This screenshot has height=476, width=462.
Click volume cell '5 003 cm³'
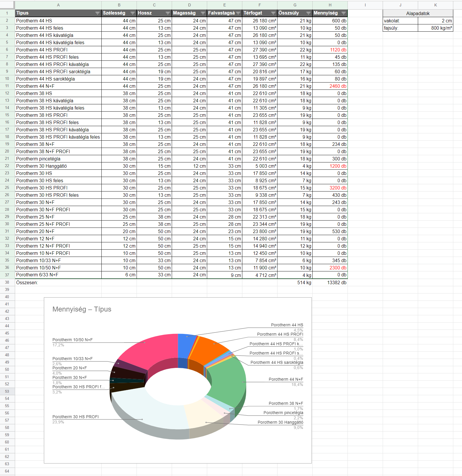[260, 166]
